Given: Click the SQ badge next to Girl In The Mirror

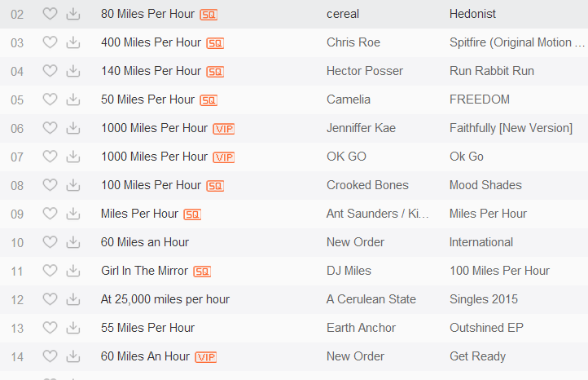Looking at the screenshot, I should pyautogui.click(x=202, y=272).
